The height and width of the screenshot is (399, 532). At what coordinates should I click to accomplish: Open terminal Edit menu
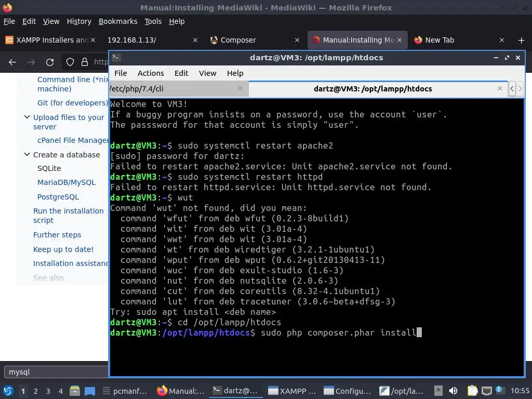pos(181,73)
